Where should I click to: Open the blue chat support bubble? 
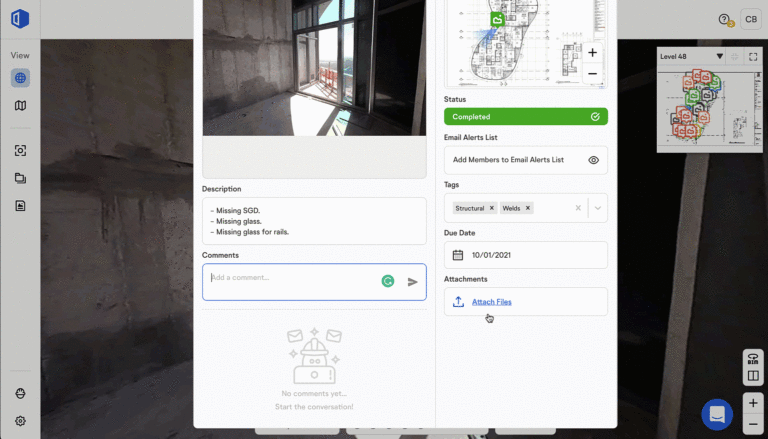pos(717,414)
